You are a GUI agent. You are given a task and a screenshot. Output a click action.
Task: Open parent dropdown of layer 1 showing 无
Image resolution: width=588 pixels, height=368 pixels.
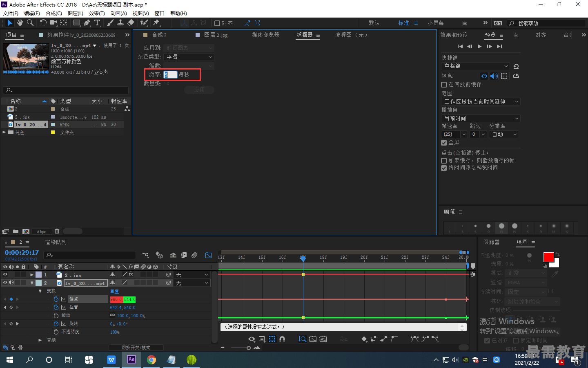(x=192, y=275)
